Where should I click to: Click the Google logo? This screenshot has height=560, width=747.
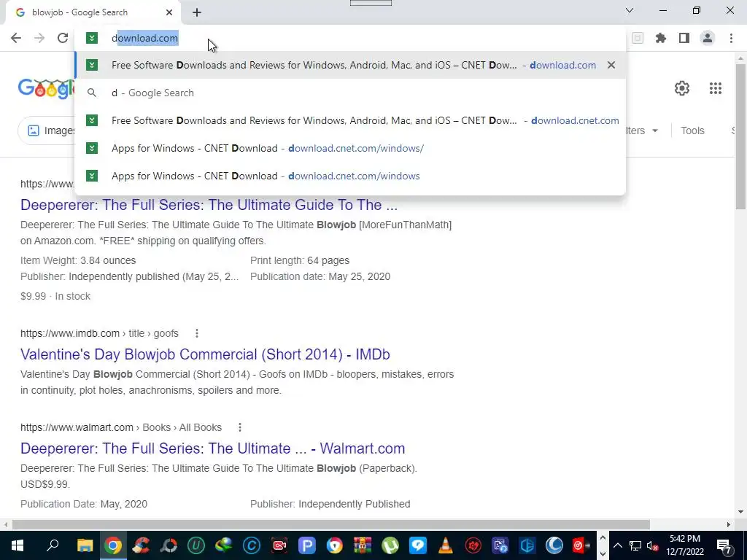tap(46, 89)
